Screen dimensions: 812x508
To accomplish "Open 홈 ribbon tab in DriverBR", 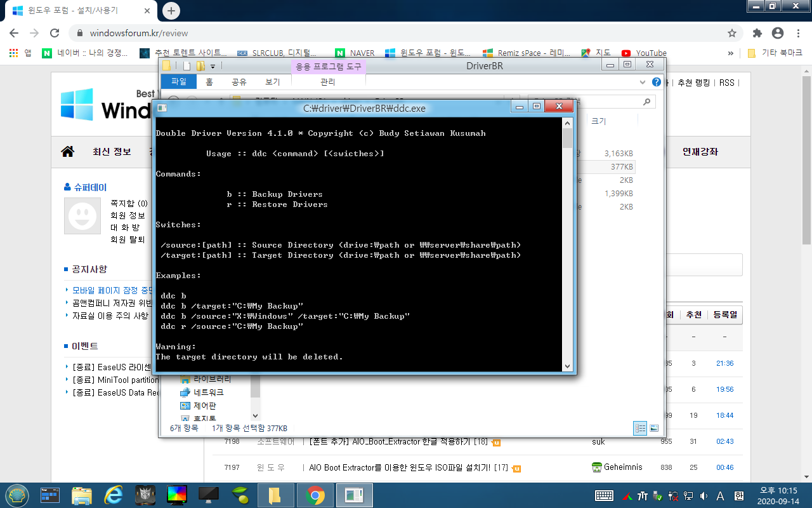I will point(209,81).
